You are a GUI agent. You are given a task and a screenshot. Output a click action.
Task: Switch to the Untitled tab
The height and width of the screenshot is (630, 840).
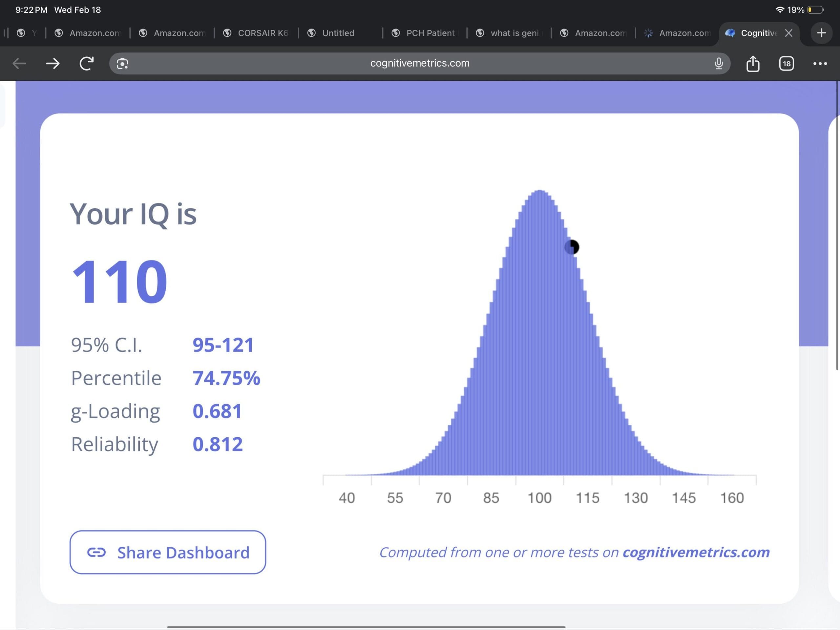pos(331,33)
